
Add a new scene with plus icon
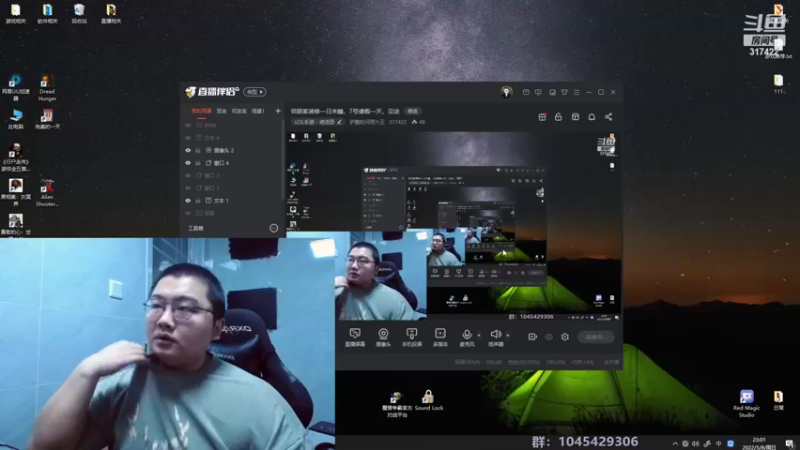coord(278,111)
